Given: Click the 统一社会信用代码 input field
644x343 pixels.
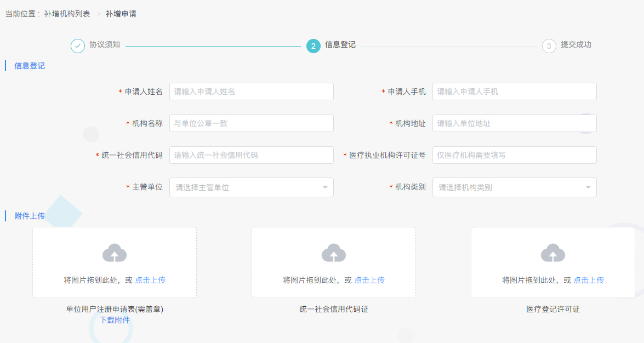Looking at the screenshot, I should [252, 155].
